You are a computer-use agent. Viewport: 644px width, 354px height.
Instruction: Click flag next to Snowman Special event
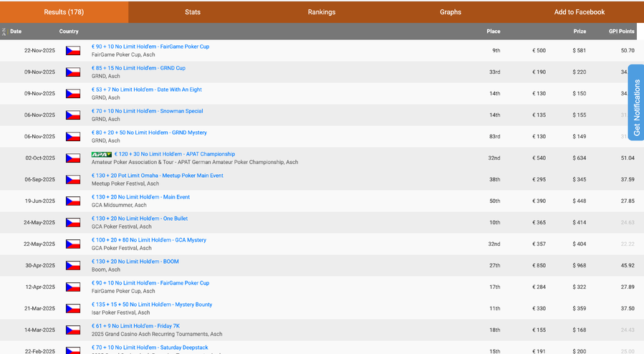(x=73, y=115)
